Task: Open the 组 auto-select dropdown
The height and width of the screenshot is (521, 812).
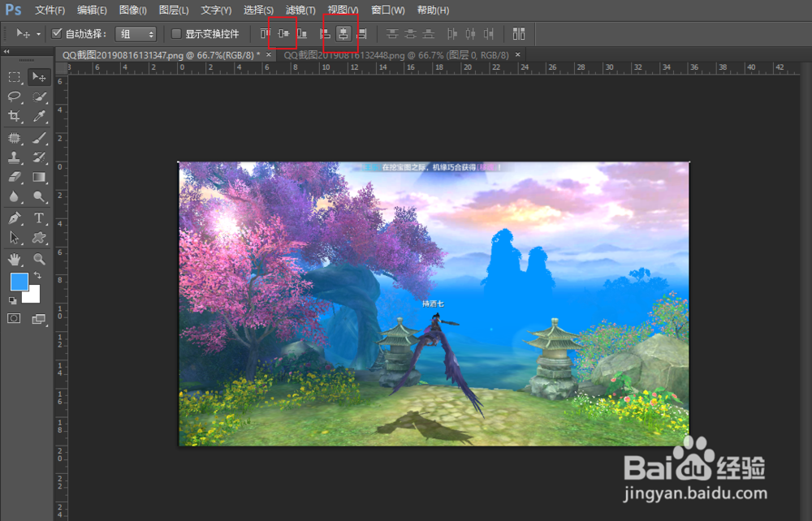Action: (136, 34)
